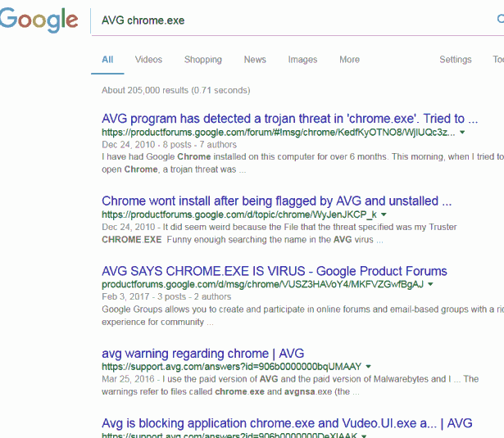Select the All tab

[x=107, y=60]
